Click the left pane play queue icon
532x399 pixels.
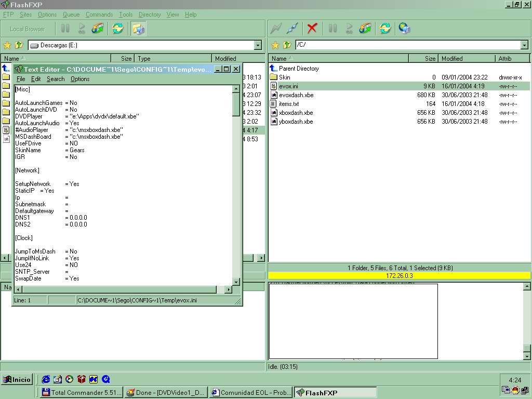point(82,28)
